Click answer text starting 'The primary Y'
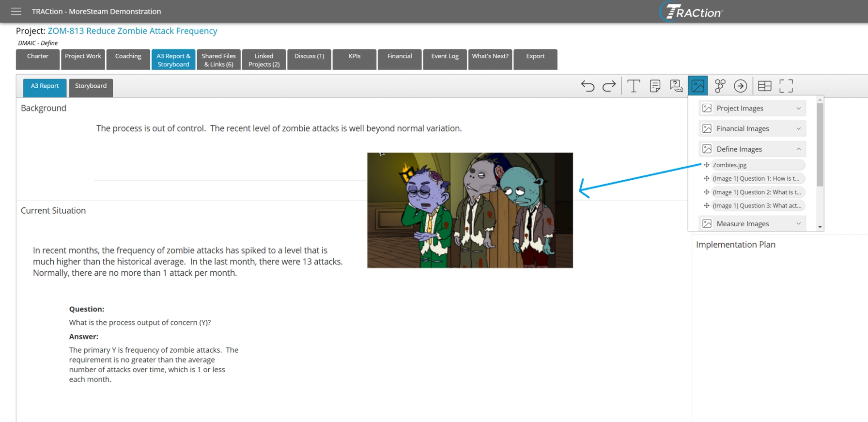Screen dimensions: 868x422 click(154, 364)
